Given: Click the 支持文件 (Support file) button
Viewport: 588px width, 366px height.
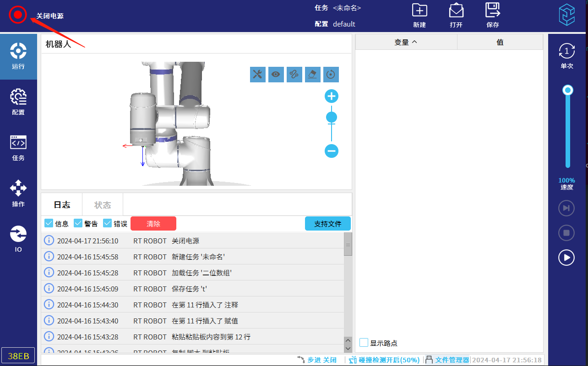Looking at the screenshot, I should pos(328,224).
